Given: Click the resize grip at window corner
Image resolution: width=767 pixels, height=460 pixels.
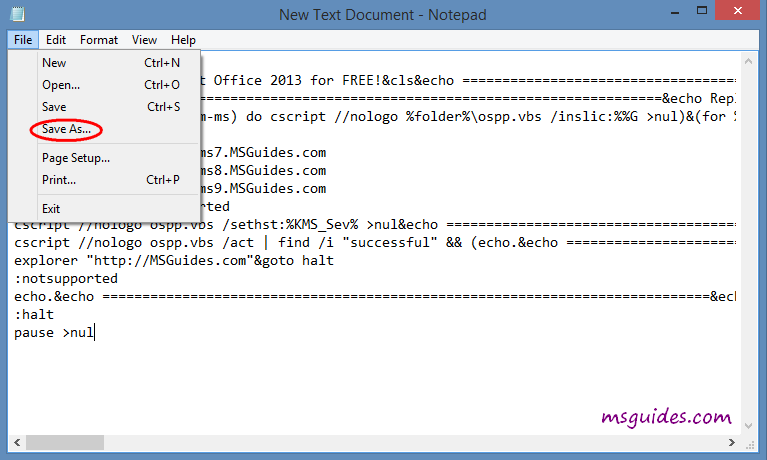Looking at the screenshot, I should click(x=750, y=444).
